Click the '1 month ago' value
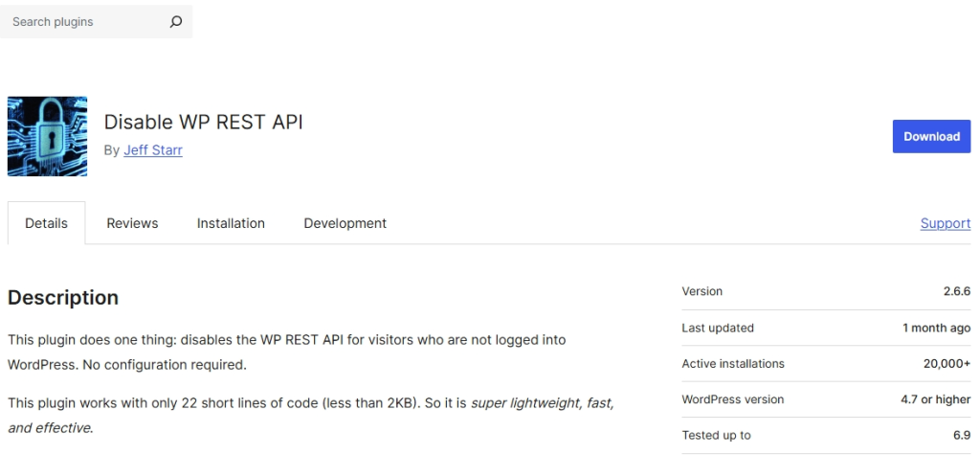 point(936,328)
